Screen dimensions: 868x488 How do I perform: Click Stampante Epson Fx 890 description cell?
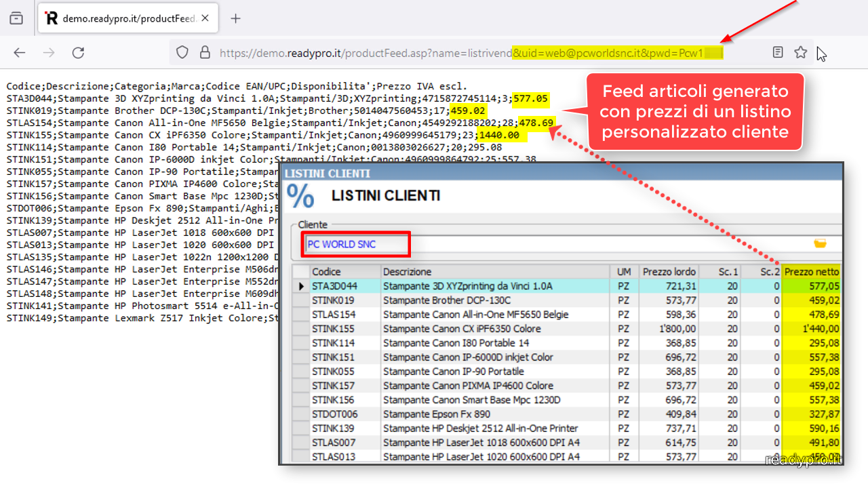tap(495, 414)
